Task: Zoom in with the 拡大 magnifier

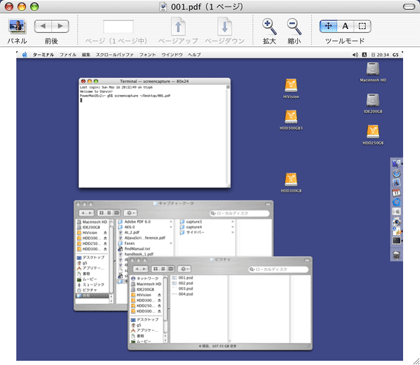Action: point(269,26)
